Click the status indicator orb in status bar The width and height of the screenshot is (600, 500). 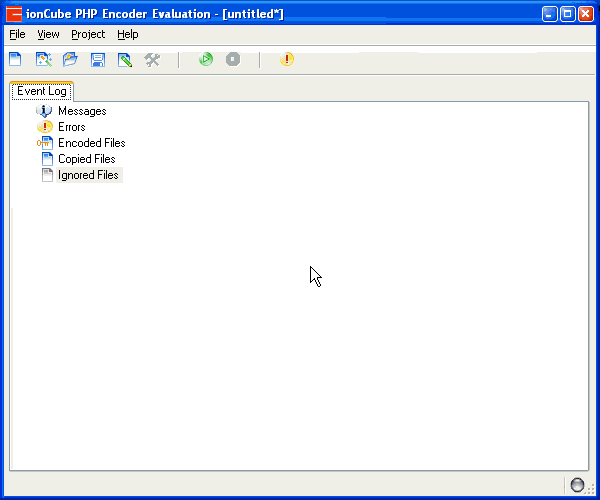577,485
